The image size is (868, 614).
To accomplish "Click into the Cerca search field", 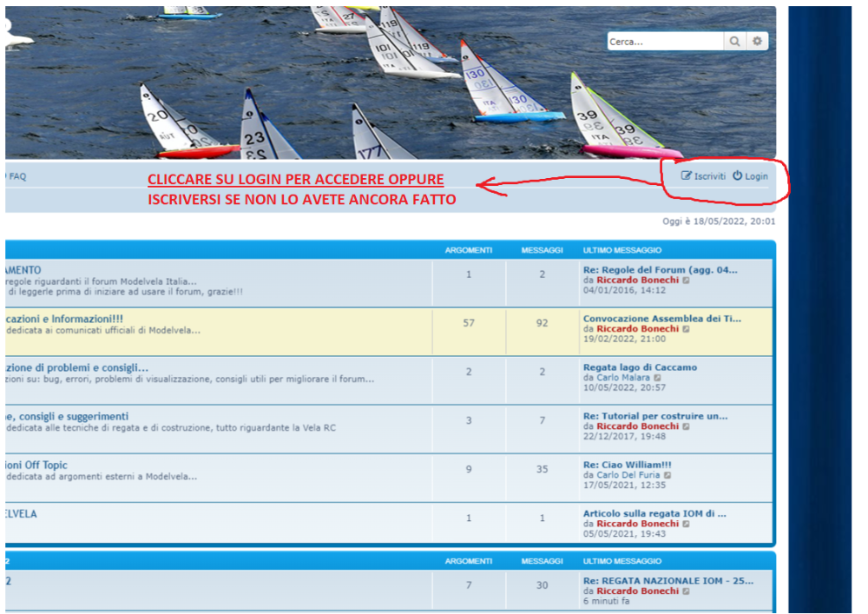I will pyautogui.click(x=664, y=42).
